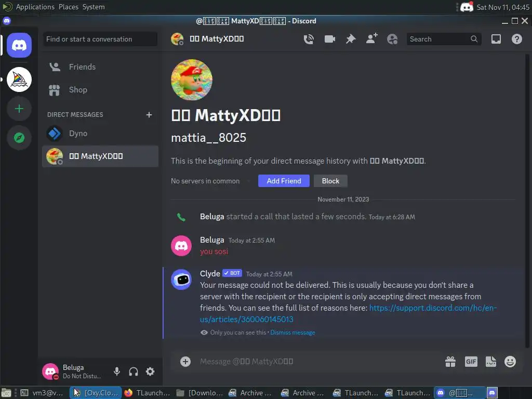This screenshot has height=399, width=532.
Task: Open the Friends tab
Action: coord(100,67)
